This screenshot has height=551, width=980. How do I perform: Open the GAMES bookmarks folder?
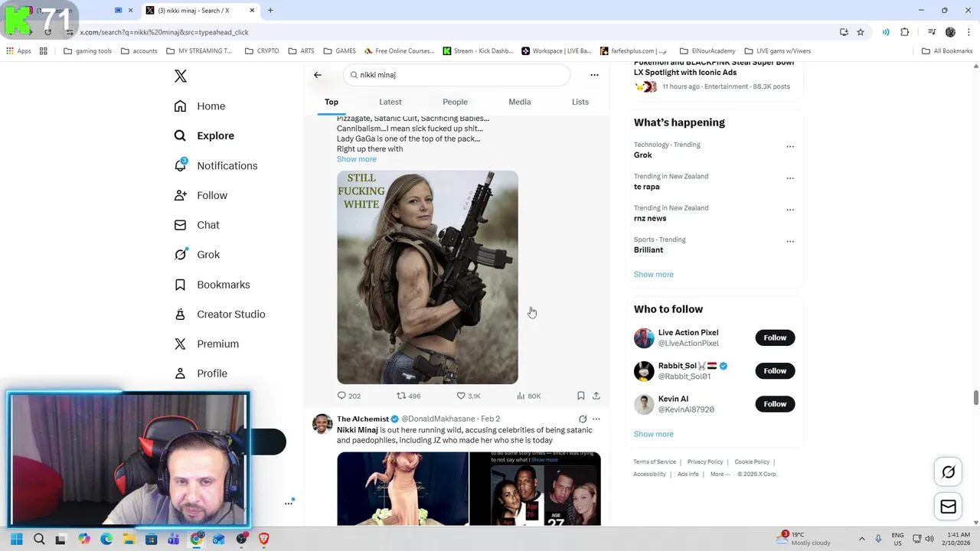tap(340, 51)
